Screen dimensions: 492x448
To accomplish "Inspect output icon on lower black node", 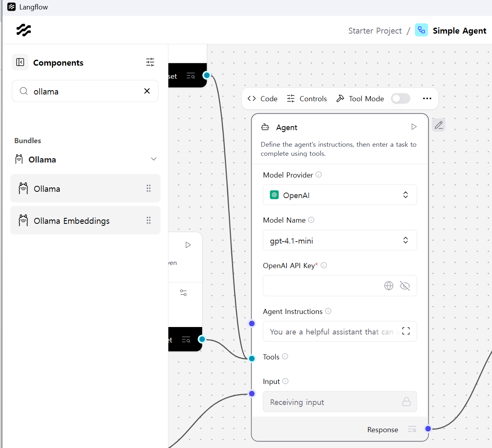I will point(186,340).
